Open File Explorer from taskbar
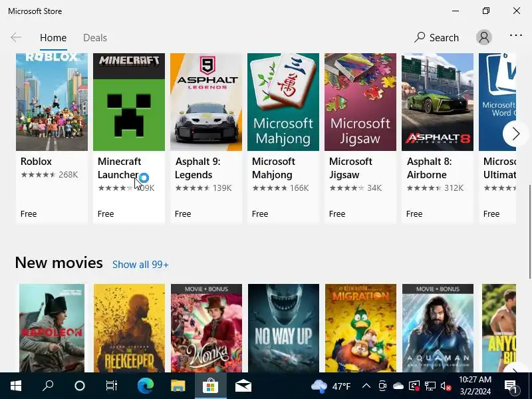Viewport: 532px width, 399px height. click(178, 386)
